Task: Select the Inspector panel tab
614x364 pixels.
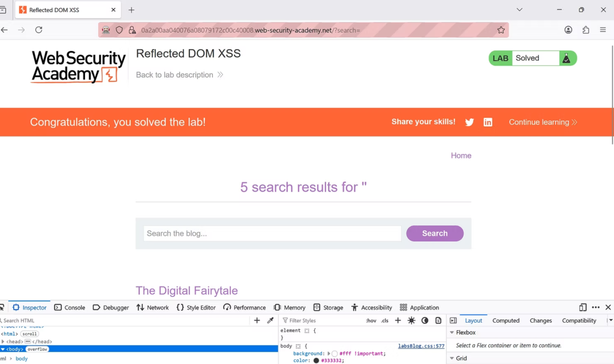Action: (29, 308)
